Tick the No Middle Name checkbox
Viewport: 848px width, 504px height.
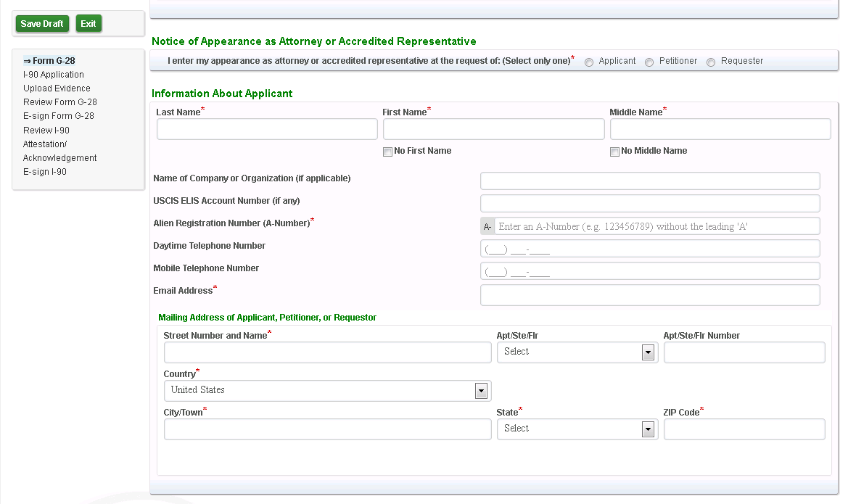[615, 152]
